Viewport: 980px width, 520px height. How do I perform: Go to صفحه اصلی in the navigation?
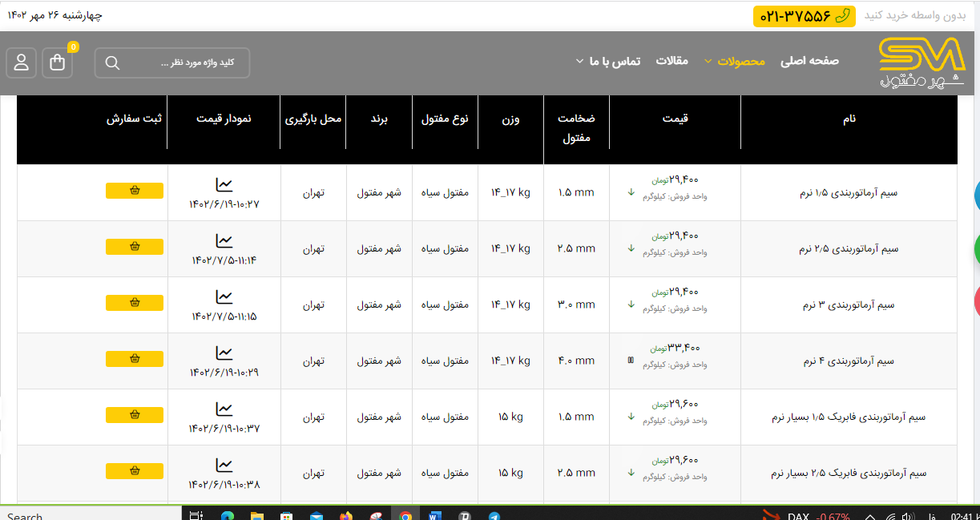click(x=809, y=61)
